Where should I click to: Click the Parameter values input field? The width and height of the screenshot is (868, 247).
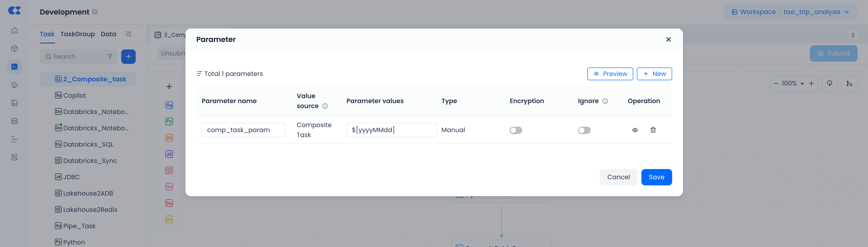(x=391, y=130)
